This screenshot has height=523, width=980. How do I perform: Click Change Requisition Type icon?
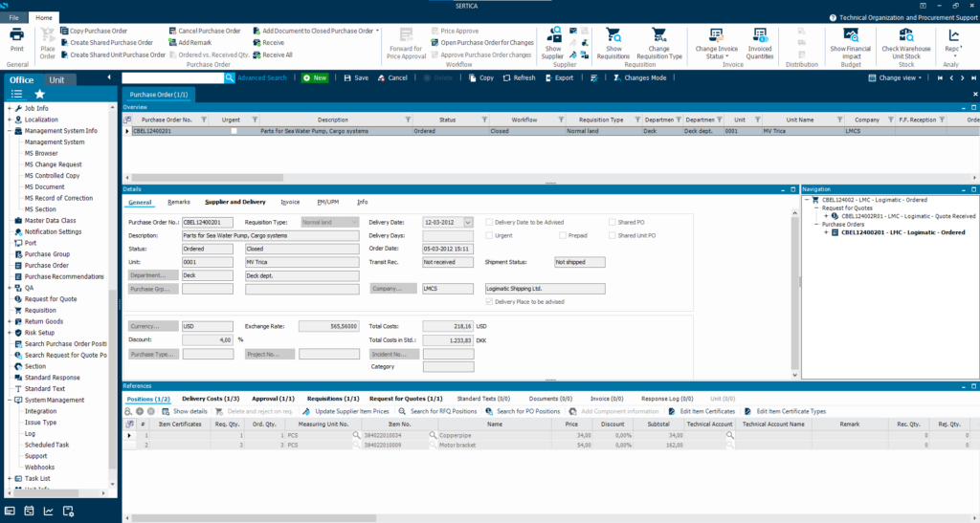coord(658,43)
